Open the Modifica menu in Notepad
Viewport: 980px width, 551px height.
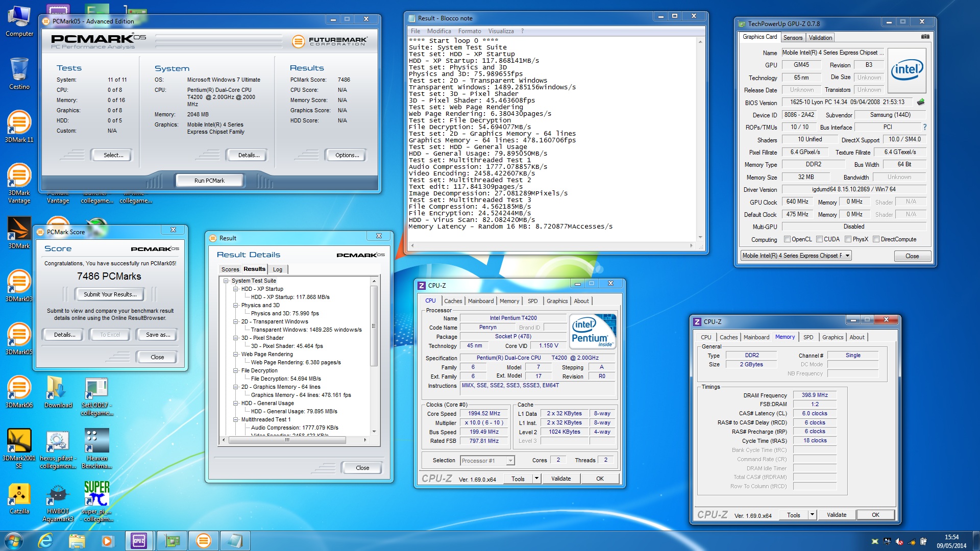[x=438, y=31]
